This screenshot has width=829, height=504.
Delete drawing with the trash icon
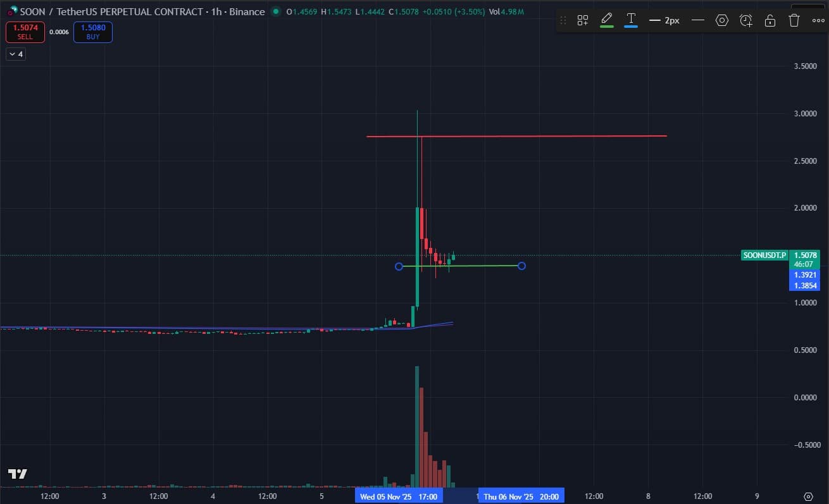[794, 20]
